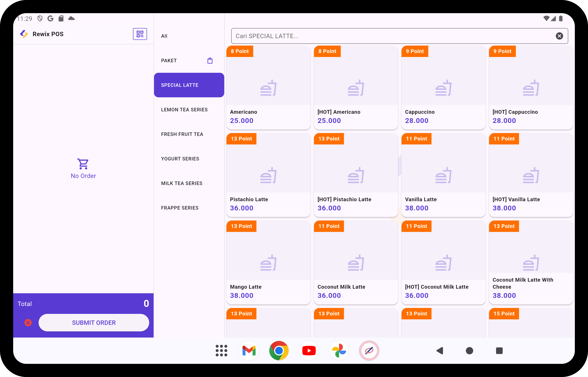Scroll down the product grid

pyautogui.click(x=399, y=188)
